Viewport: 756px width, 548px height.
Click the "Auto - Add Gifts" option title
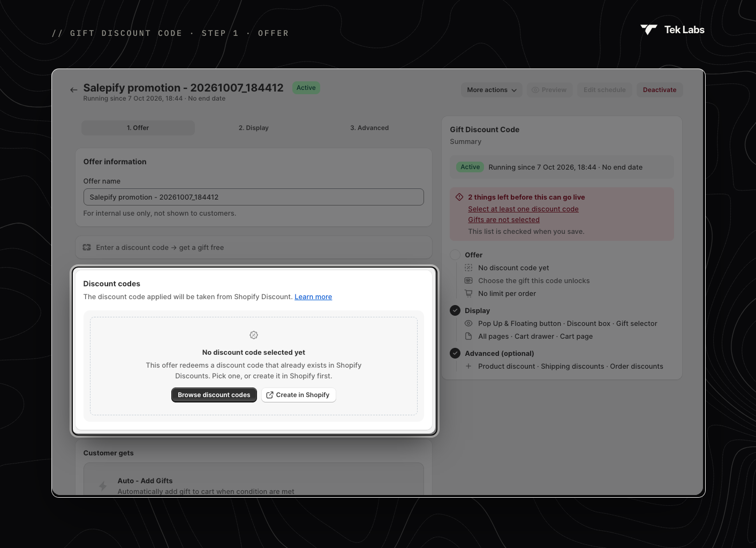click(145, 481)
